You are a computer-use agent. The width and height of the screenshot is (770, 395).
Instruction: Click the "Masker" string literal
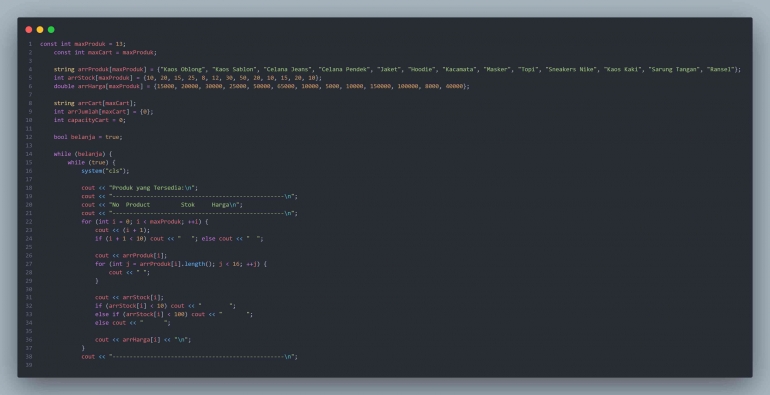(x=497, y=69)
